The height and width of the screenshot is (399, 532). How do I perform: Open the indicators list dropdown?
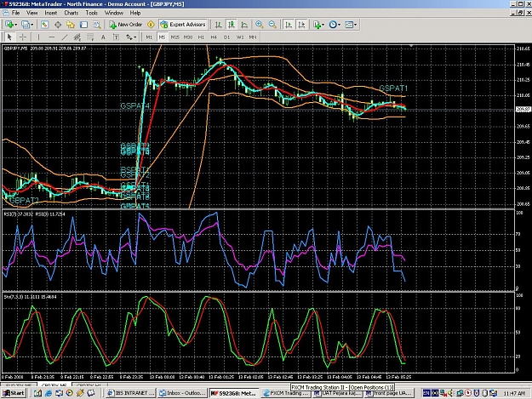click(319, 25)
